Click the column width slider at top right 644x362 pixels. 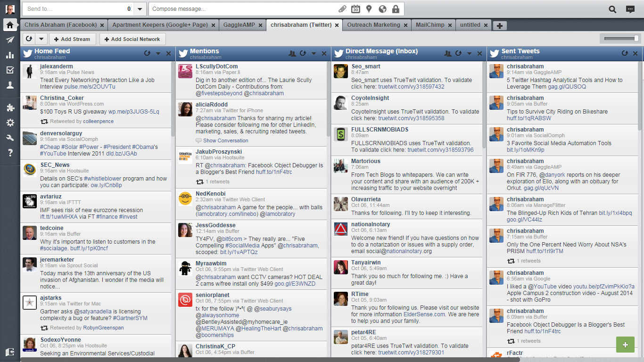pos(620,38)
